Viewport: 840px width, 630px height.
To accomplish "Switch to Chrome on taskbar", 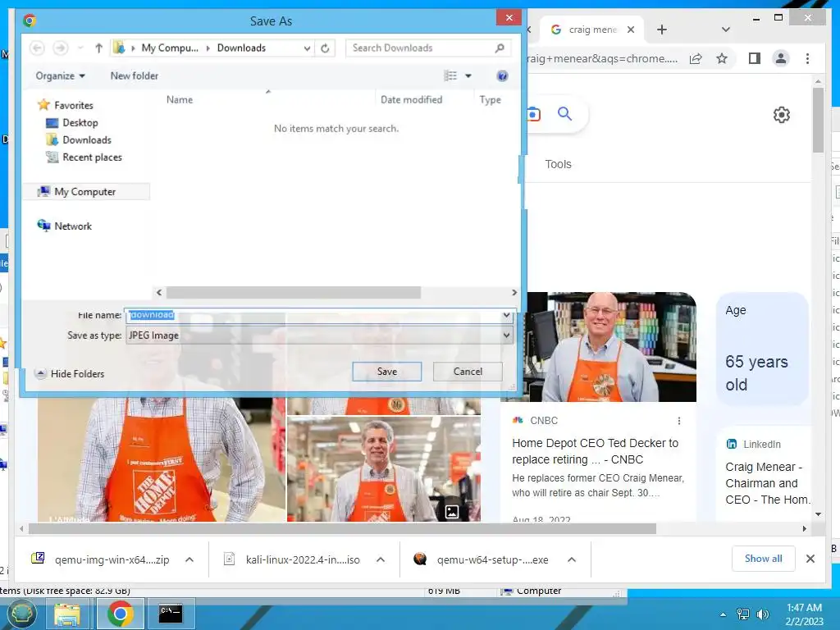I will click(120, 614).
